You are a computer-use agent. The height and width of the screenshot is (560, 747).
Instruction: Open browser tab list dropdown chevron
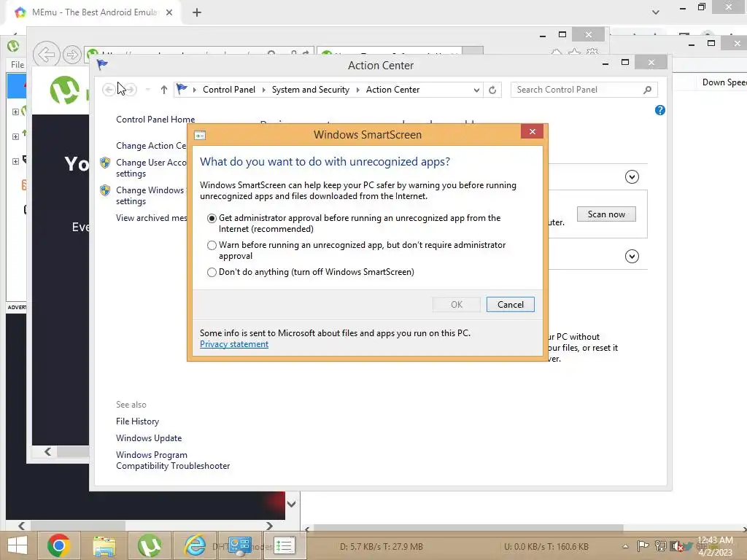(656, 12)
